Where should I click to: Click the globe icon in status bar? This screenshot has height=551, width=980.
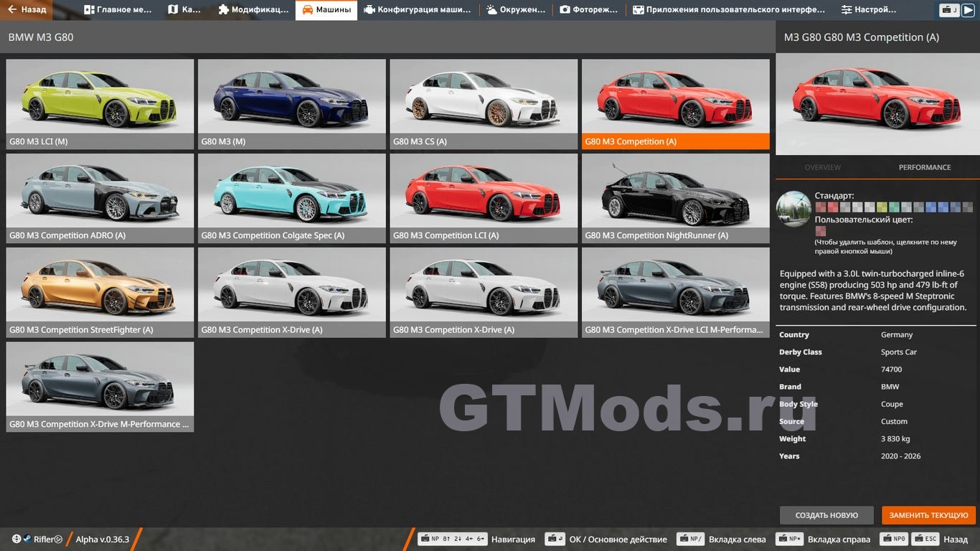pyautogui.click(x=16, y=539)
